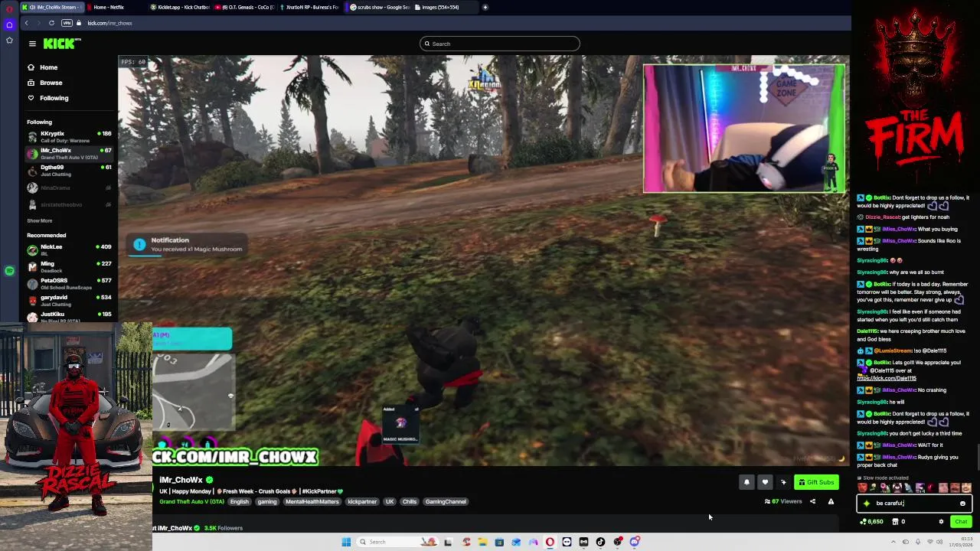Open the Dale1115 kick link in chat
This screenshot has height=551, width=980.
click(x=887, y=379)
